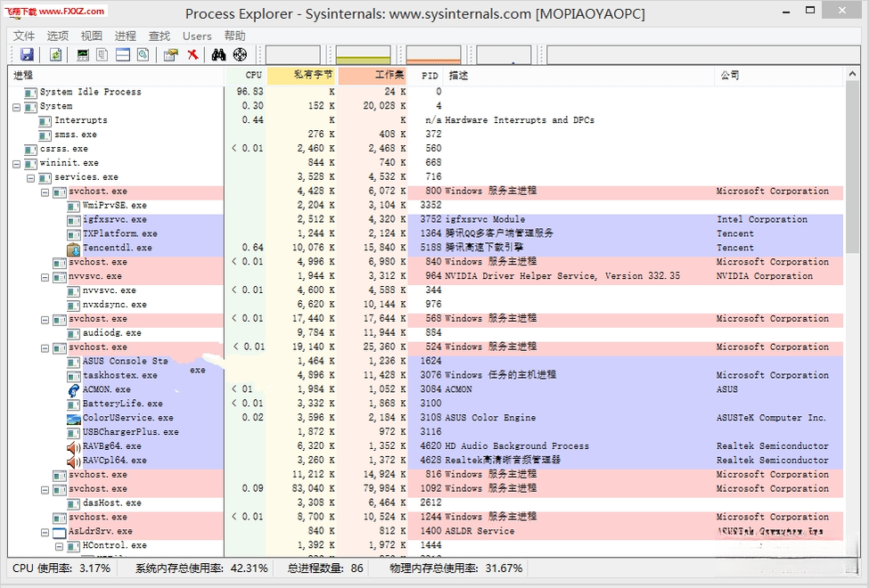The height and width of the screenshot is (588, 869).
Task: Click the Interrupts process icon
Action: 45,121
